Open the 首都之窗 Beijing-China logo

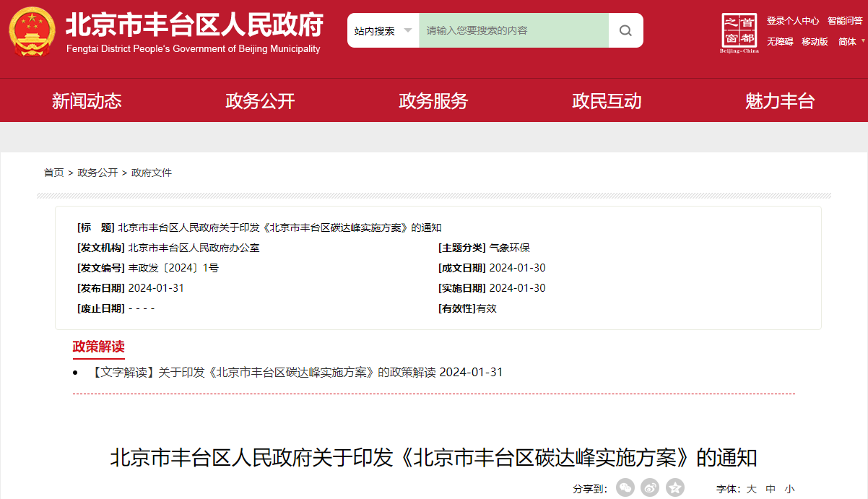tap(739, 32)
